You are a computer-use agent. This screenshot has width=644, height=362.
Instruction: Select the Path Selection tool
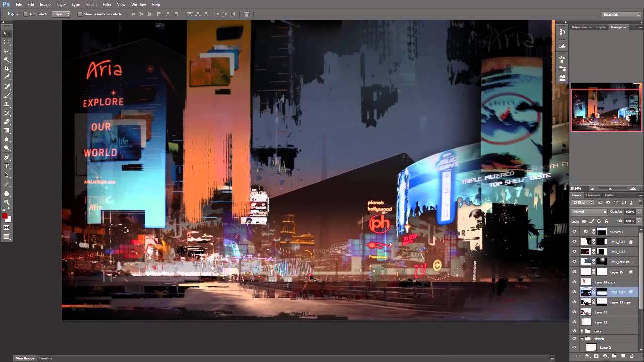tap(7, 175)
